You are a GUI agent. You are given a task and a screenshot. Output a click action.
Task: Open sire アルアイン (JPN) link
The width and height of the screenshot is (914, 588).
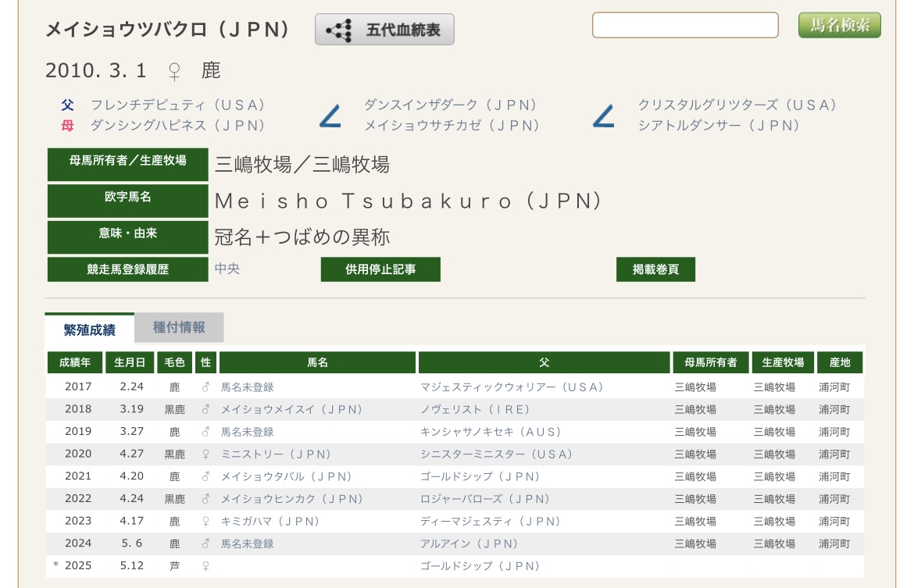coord(469,543)
